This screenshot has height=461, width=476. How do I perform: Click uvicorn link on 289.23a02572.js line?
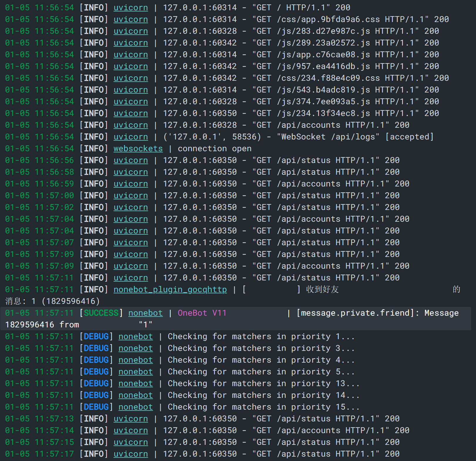tap(131, 43)
